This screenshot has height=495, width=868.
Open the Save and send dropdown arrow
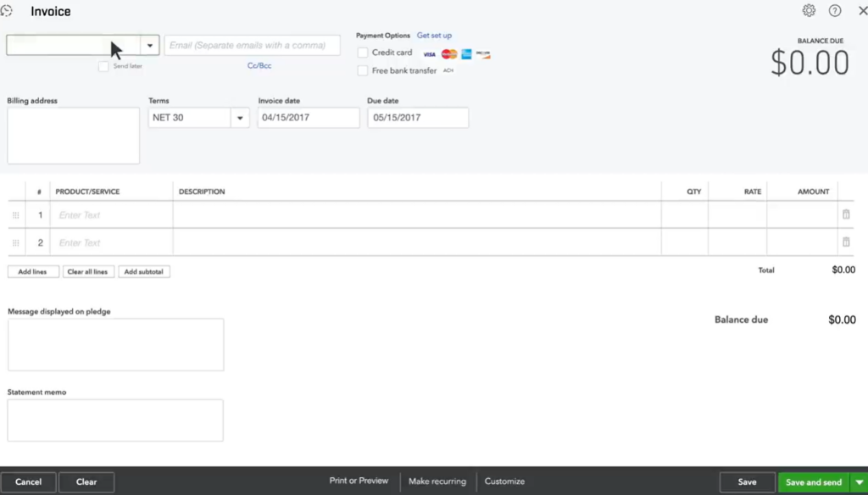pos(860,481)
